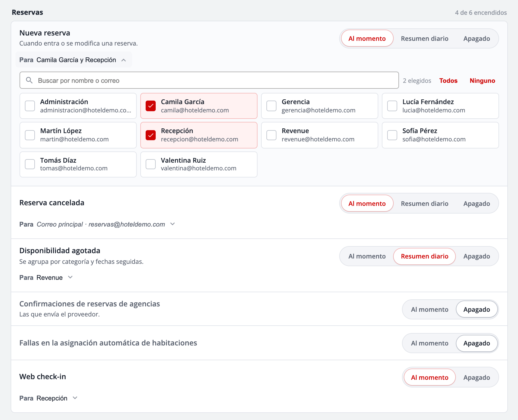518x420 pixels.
Task: Expand Reserva cancelada recipients chevron
Action: click(x=173, y=224)
